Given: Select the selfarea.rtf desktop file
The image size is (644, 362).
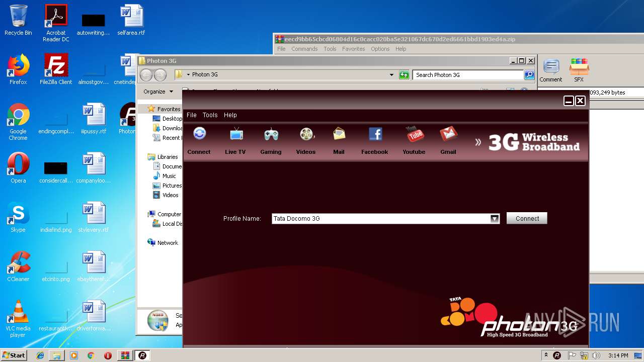Looking at the screenshot, I should coord(131,20).
